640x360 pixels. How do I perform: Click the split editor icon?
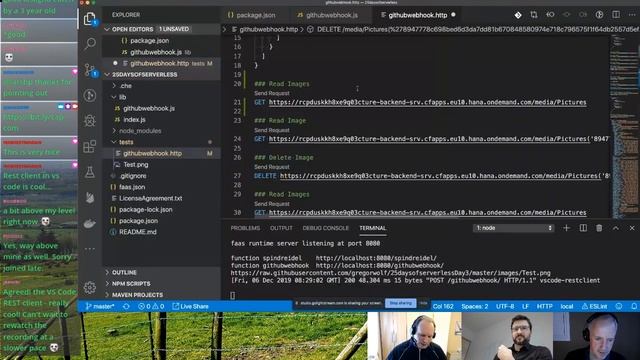(616, 15)
